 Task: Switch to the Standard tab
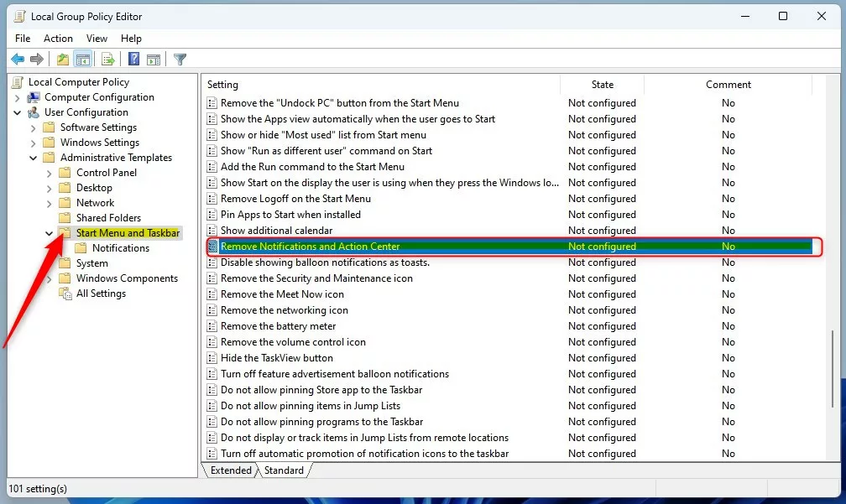pos(284,470)
